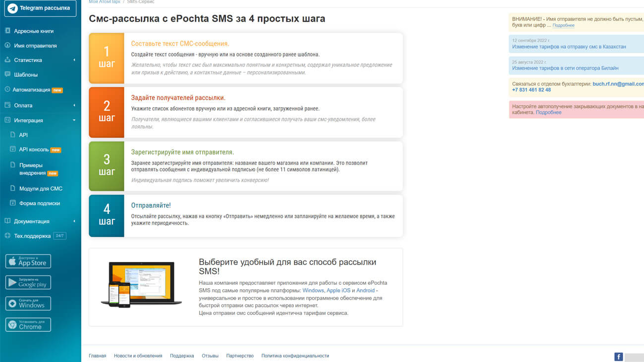Click the Chrome extension install badge

(28, 325)
